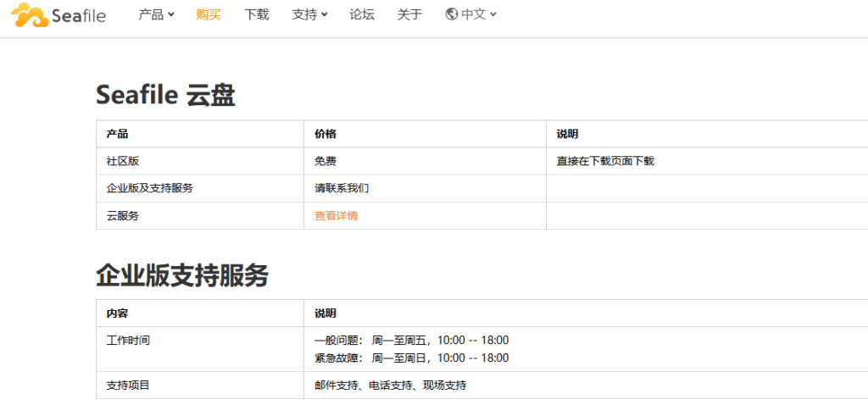Screen dimensions: 868x416
Task: Go to the 下载 page
Action: point(256,14)
